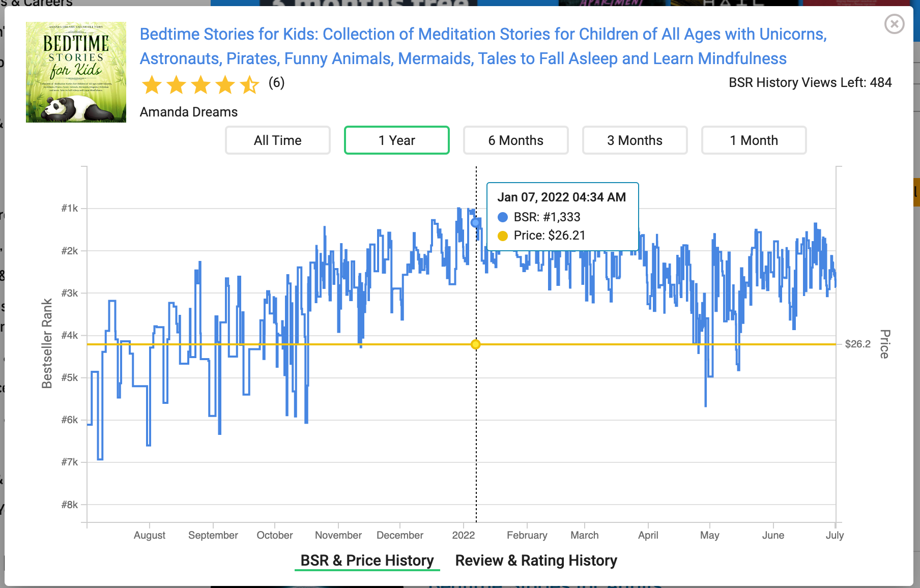Click the Jan 07 2022 tooltip box

(562, 216)
